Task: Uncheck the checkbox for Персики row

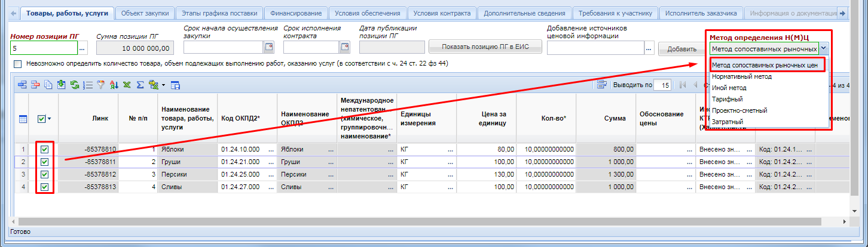Action: pyautogui.click(x=45, y=174)
